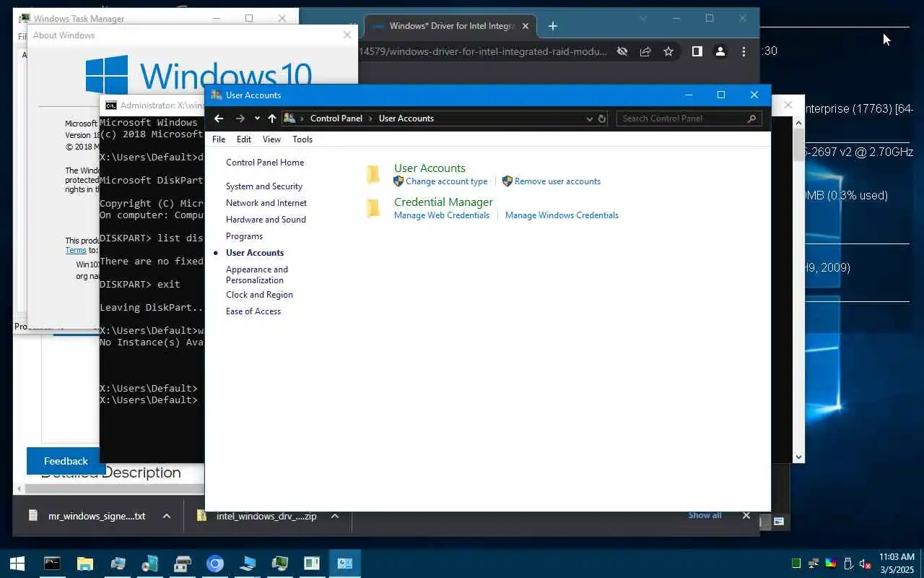
Task: Click Chrome's tab search chevron
Action: coord(643,18)
